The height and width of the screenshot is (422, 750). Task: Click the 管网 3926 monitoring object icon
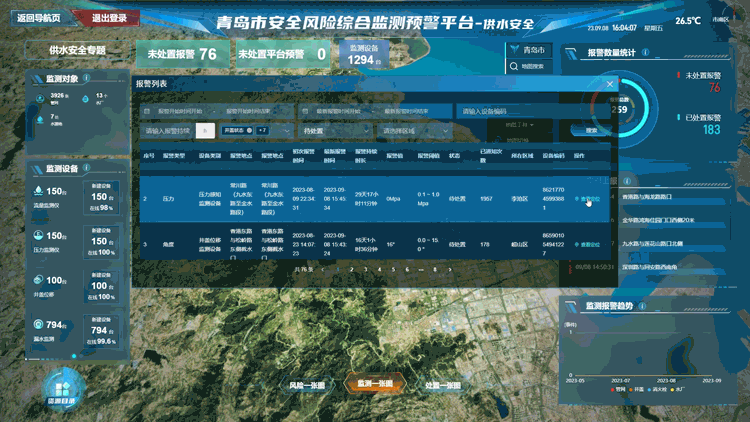[40, 99]
